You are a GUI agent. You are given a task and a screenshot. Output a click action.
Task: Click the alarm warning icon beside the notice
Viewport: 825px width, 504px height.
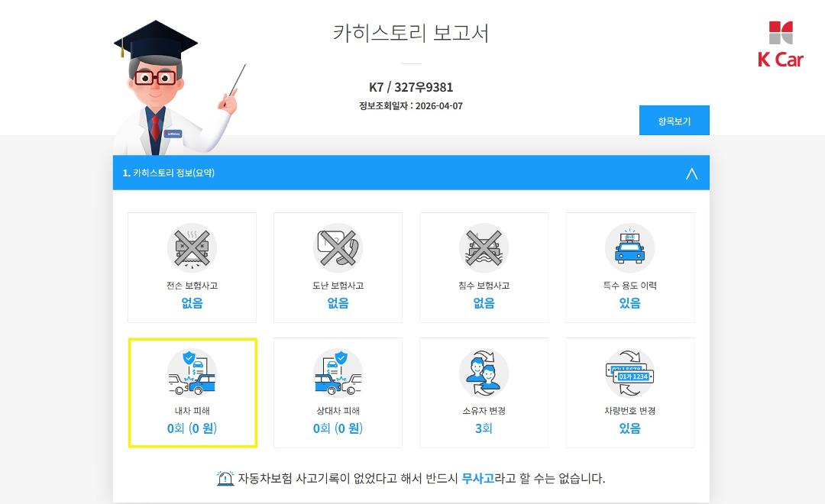click(225, 478)
